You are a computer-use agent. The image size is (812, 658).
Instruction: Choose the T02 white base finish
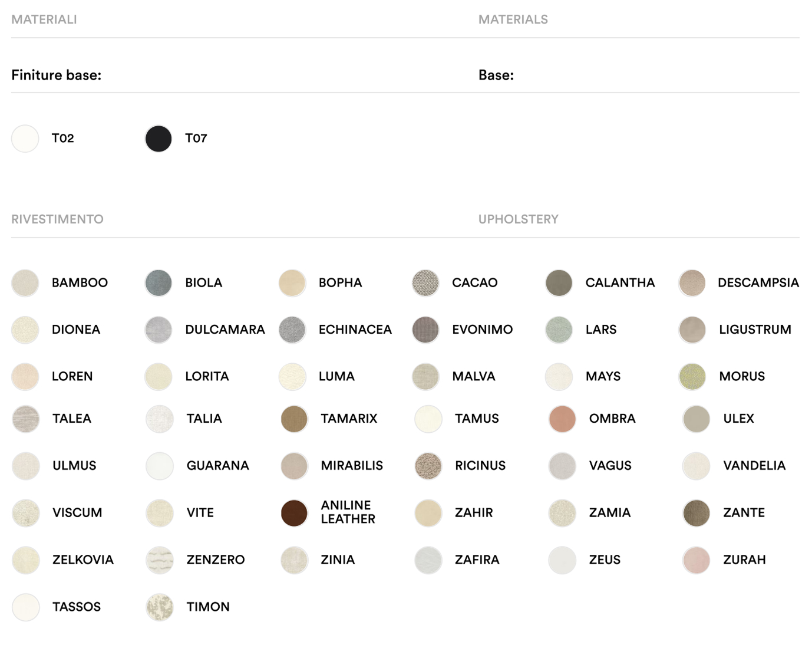click(25, 139)
